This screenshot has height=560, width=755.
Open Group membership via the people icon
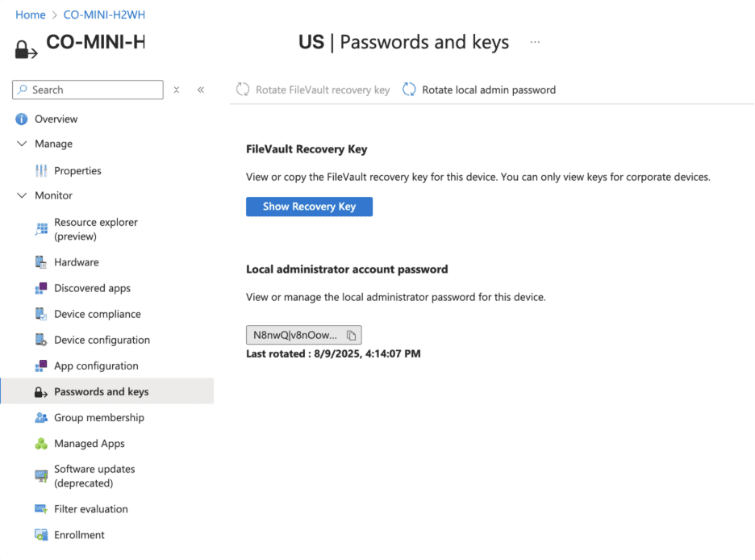(x=40, y=417)
